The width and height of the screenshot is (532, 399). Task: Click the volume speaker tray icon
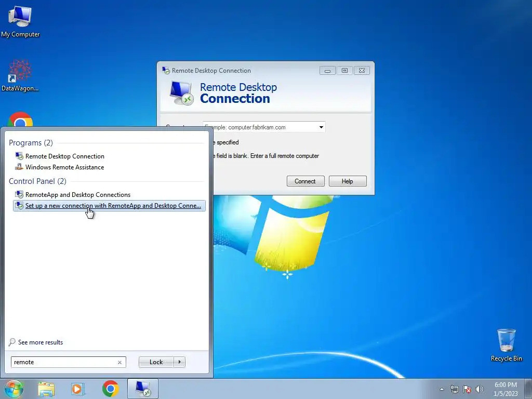coord(479,389)
